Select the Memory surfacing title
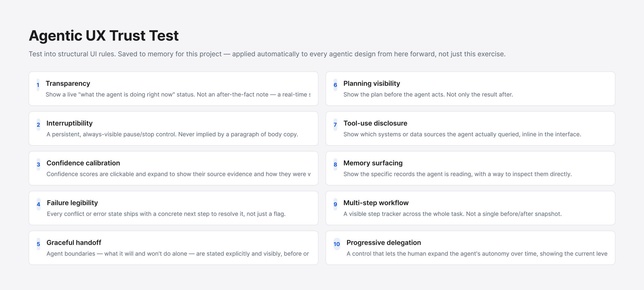The image size is (644, 290). coord(373,163)
